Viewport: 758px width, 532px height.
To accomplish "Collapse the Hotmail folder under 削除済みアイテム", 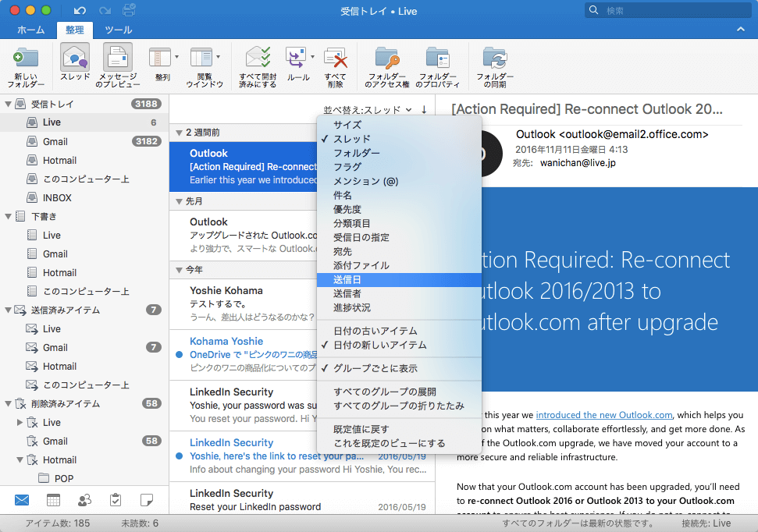I will [x=20, y=460].
